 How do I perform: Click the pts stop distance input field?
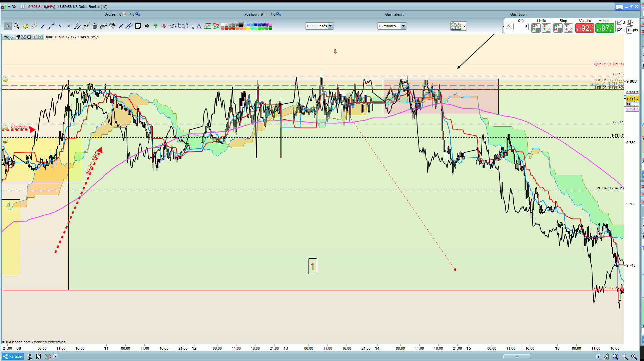click(x=629, y=30)
